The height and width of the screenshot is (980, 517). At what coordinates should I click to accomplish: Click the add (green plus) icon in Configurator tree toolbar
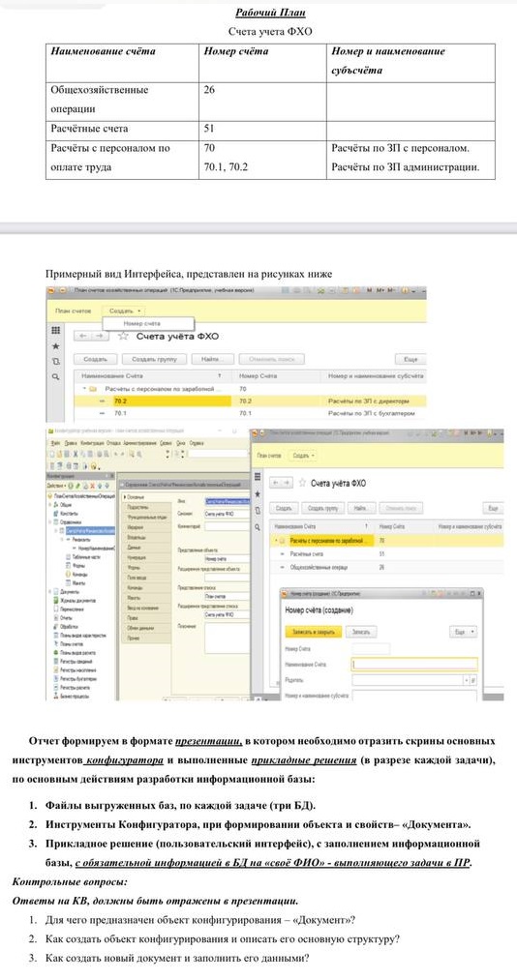pos(70,486)
